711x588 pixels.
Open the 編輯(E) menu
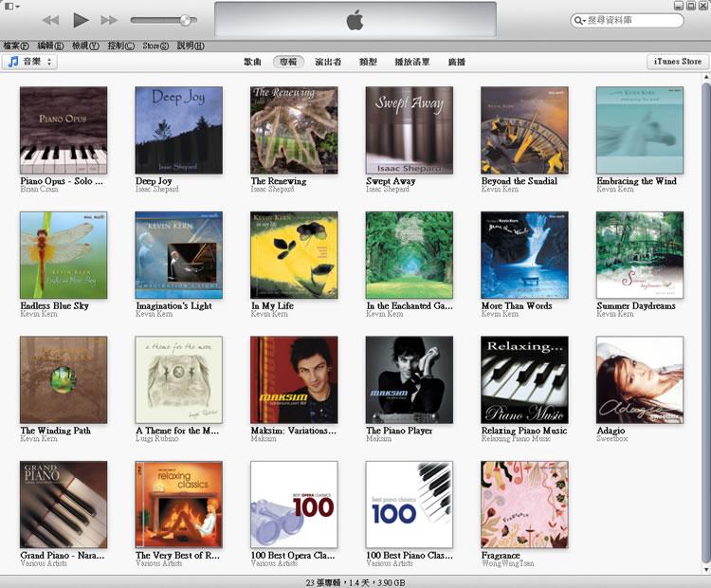click(x=50, y=46)
